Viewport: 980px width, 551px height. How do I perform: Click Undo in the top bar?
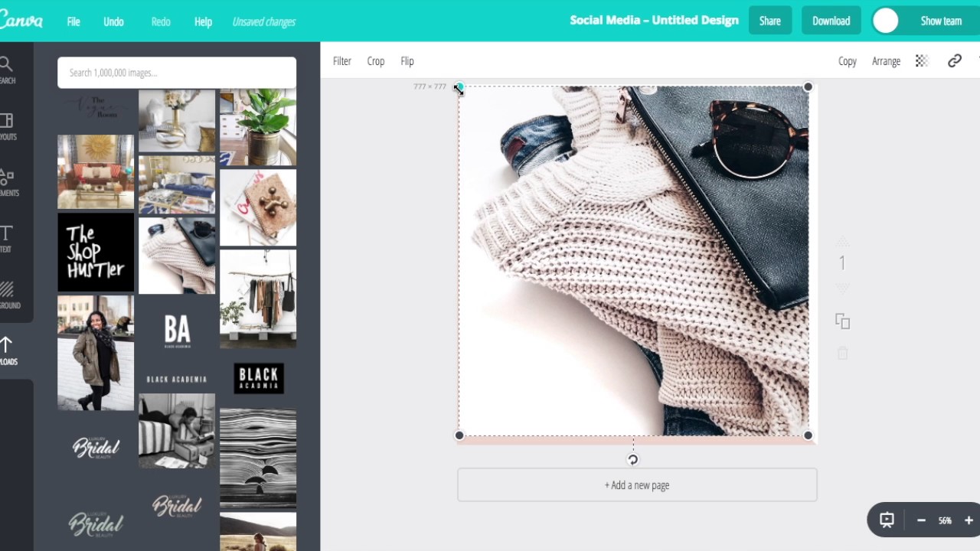[113, 21]
